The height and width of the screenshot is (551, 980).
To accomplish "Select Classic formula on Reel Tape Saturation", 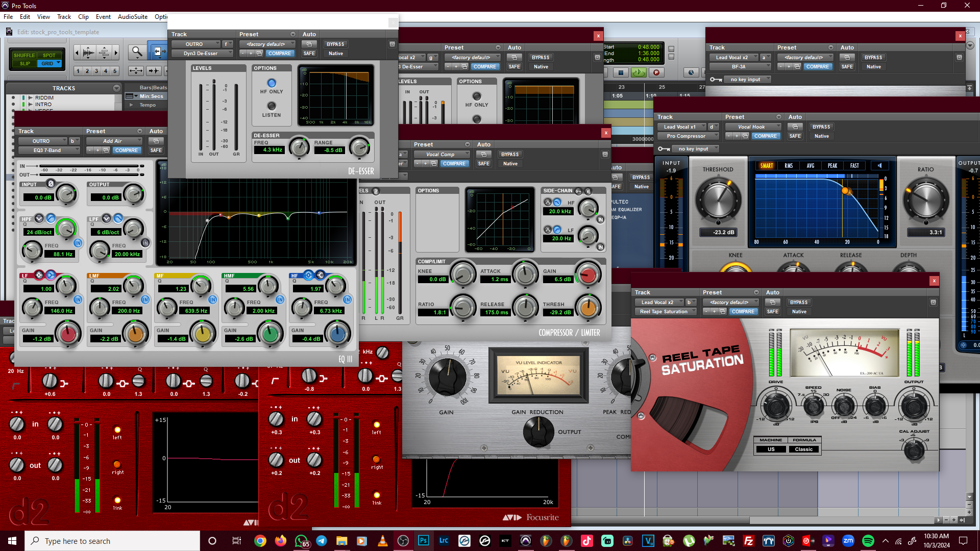I will (x=803, y=449).
